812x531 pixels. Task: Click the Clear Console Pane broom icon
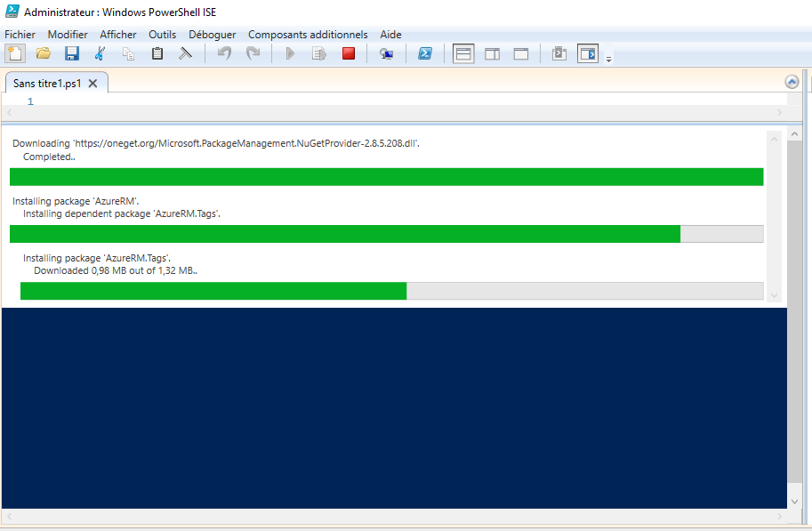tap(185, 53)
